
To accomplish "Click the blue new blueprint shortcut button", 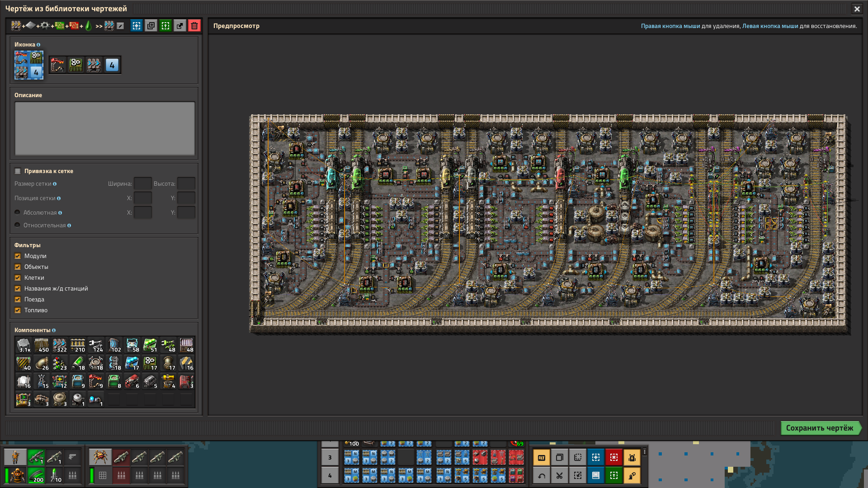I will pyautogui.click(x=596, y=457).
